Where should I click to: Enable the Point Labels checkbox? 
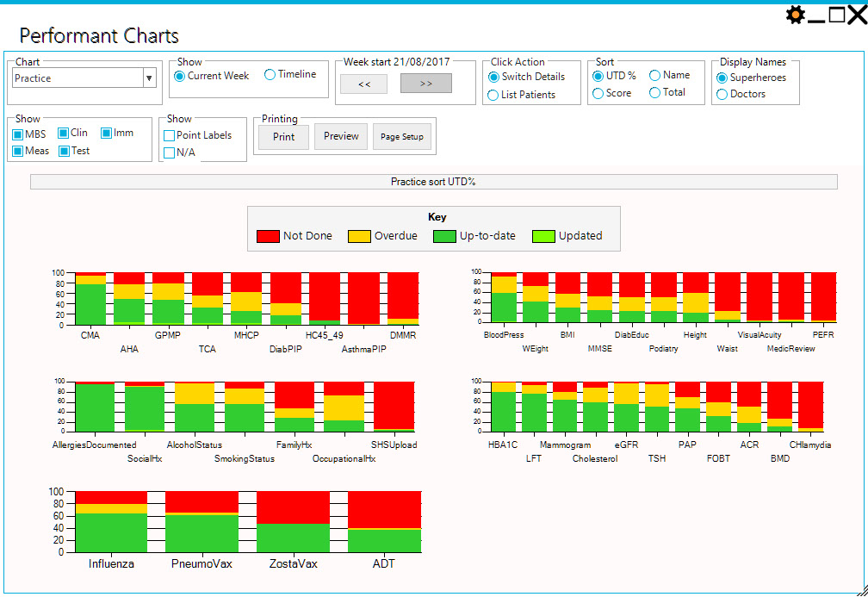170,135
